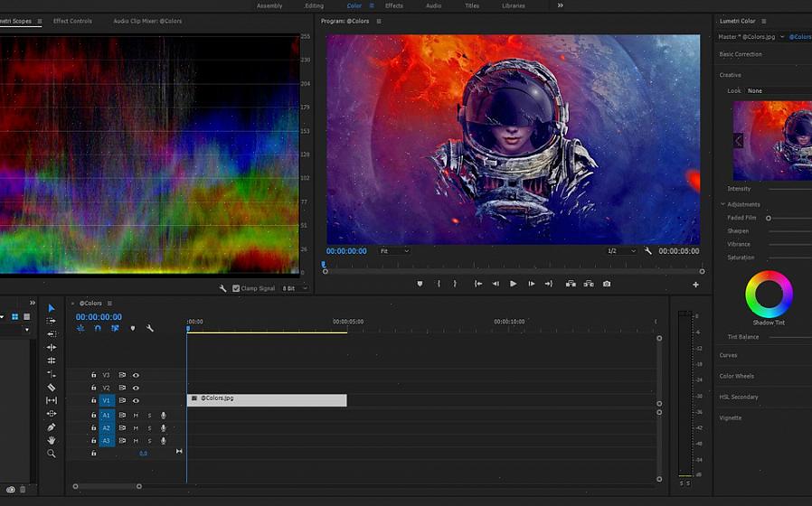Screen dimensions: 812x506
Task: Open Program monitor wrench settings
Action: [x=647, y=251]
